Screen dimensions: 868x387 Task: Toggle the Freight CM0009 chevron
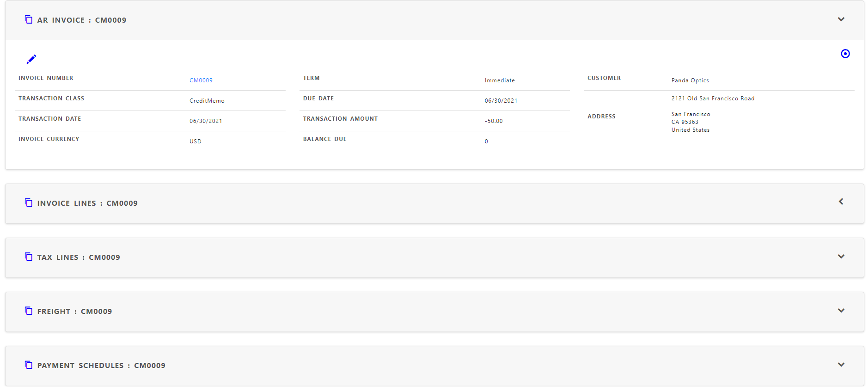coord(841,311)
